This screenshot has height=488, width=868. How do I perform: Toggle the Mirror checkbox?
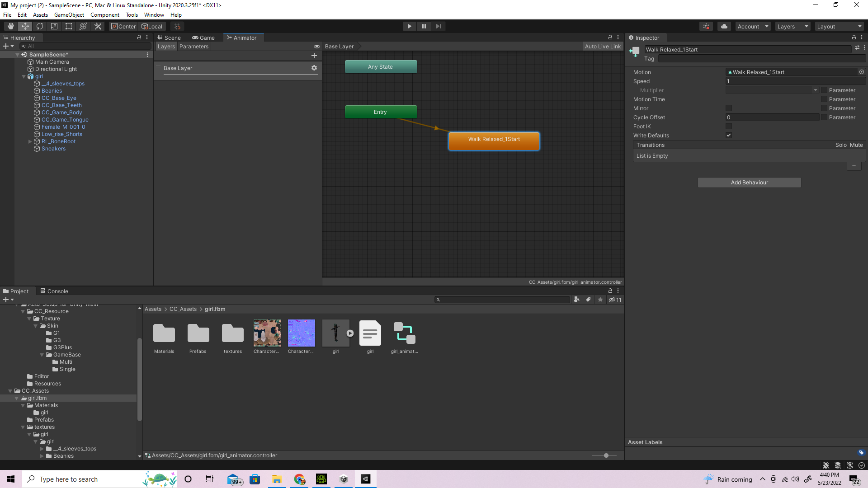pyautogui.click(x=729, y=108)
